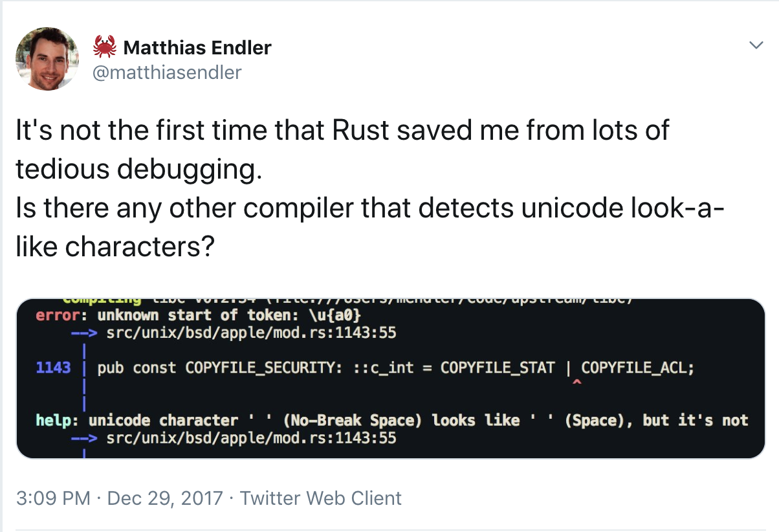The width and height of the screenshot is (779, 532).
Task: Click the red crab emoji icon
Action: (x=105, y=47)
